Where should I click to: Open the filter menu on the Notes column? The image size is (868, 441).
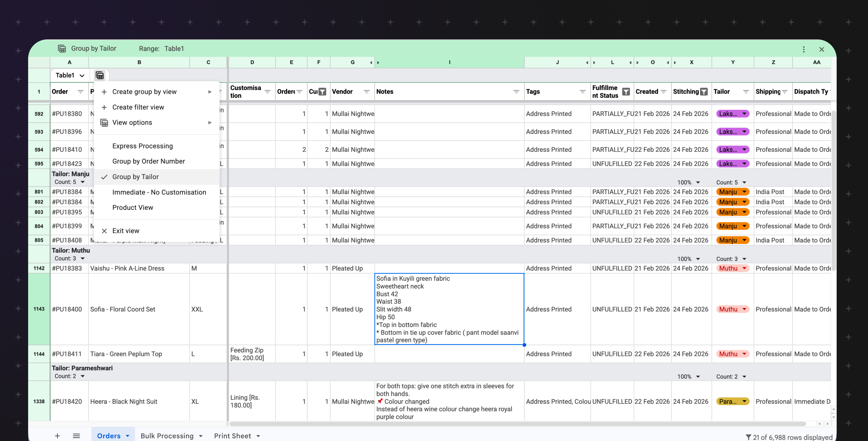pos(516,91)
